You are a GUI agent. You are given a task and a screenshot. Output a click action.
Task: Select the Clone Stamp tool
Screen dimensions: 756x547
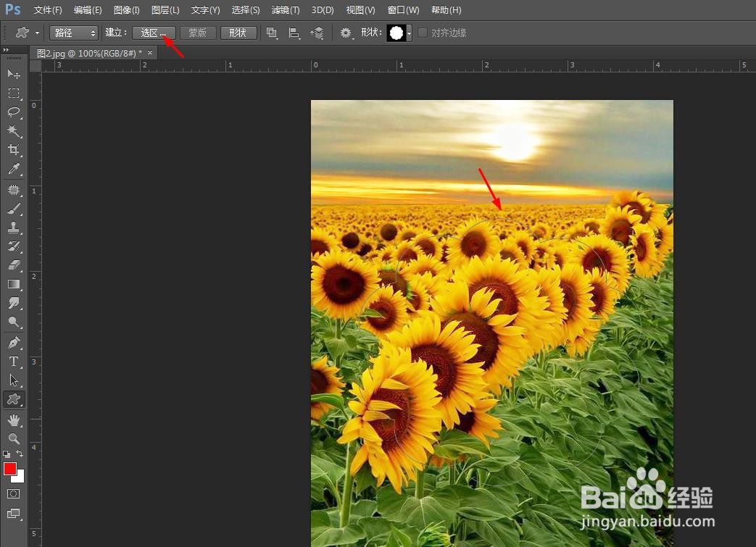coord(14,227)
